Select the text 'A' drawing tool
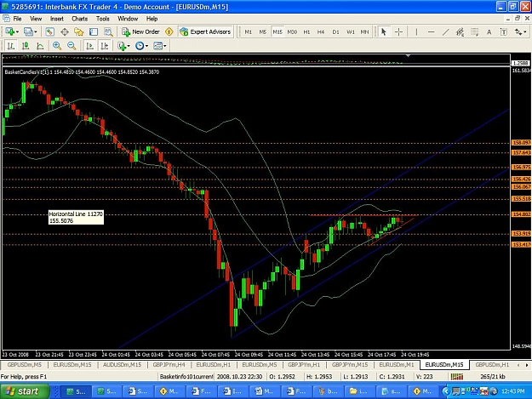This screenshot has height=399, width=532. [489, 31]
